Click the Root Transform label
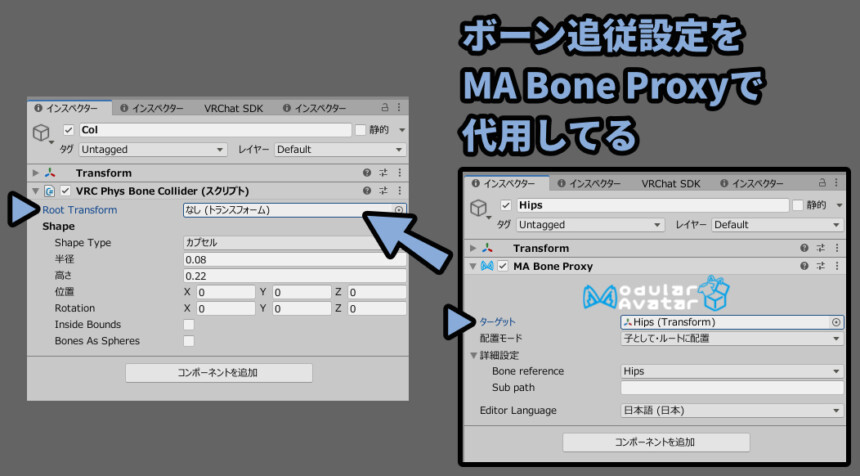This screenshot has height=476, width=860. point(80,210)
